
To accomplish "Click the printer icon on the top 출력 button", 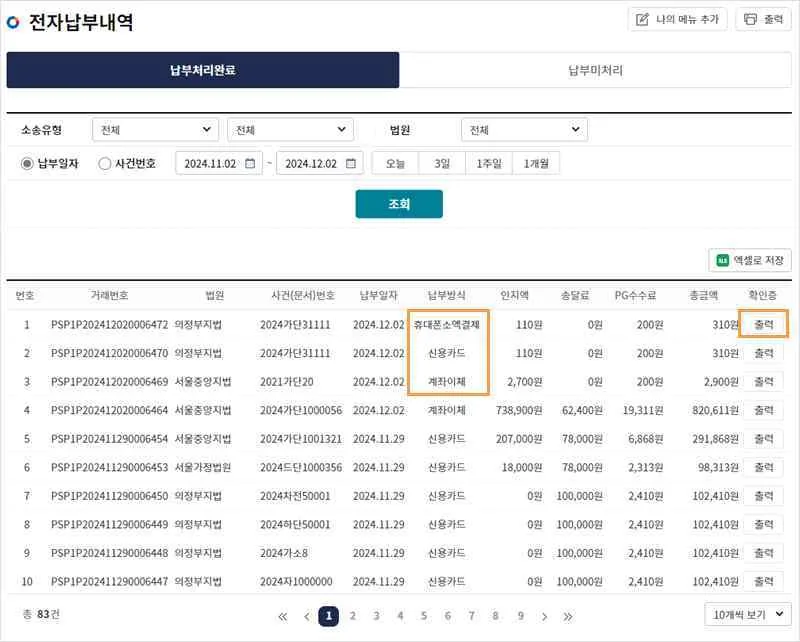I will [750, 19].
